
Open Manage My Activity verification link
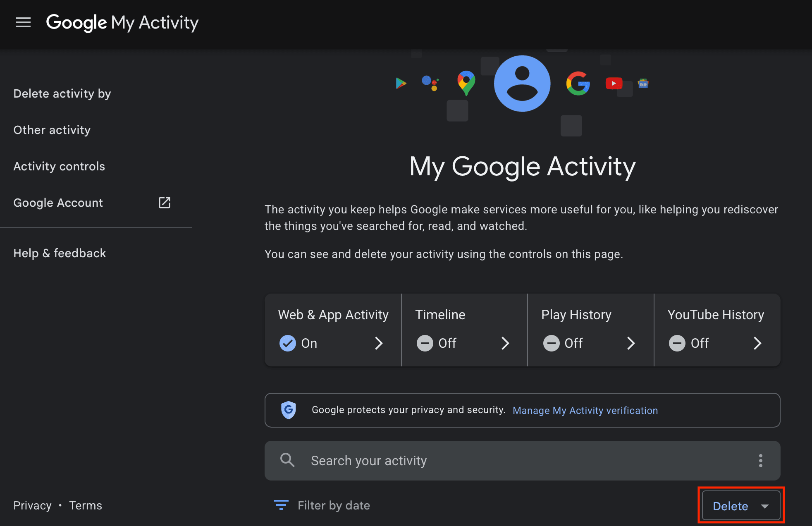click(585, 410)
